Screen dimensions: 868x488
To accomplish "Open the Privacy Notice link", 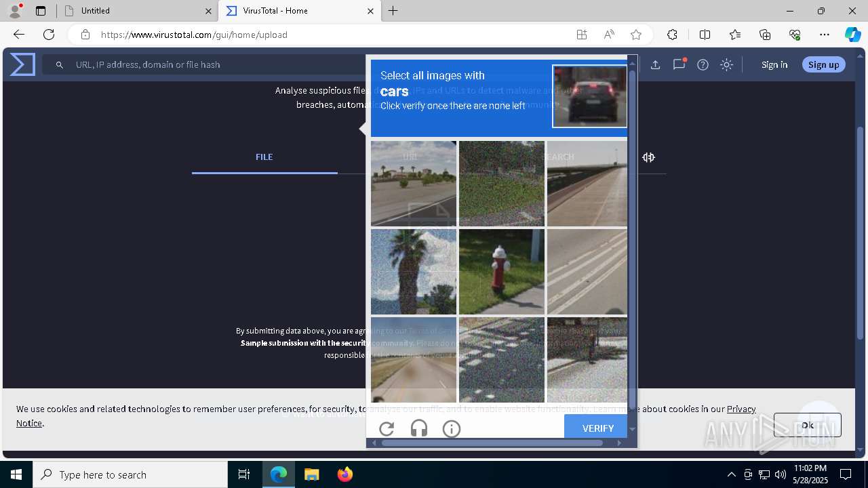I will 741,409.
